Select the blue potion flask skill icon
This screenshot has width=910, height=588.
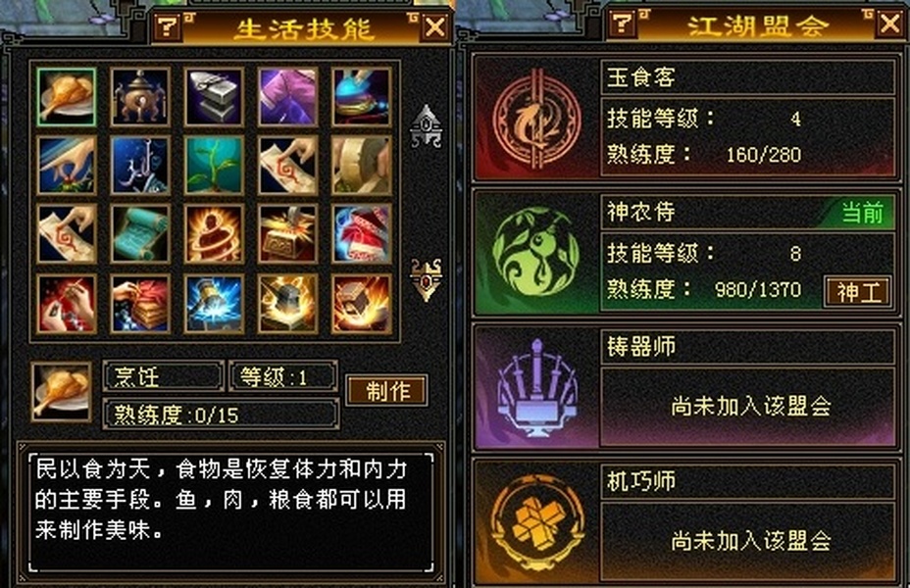pyautogui.click(x=362, y=97)
